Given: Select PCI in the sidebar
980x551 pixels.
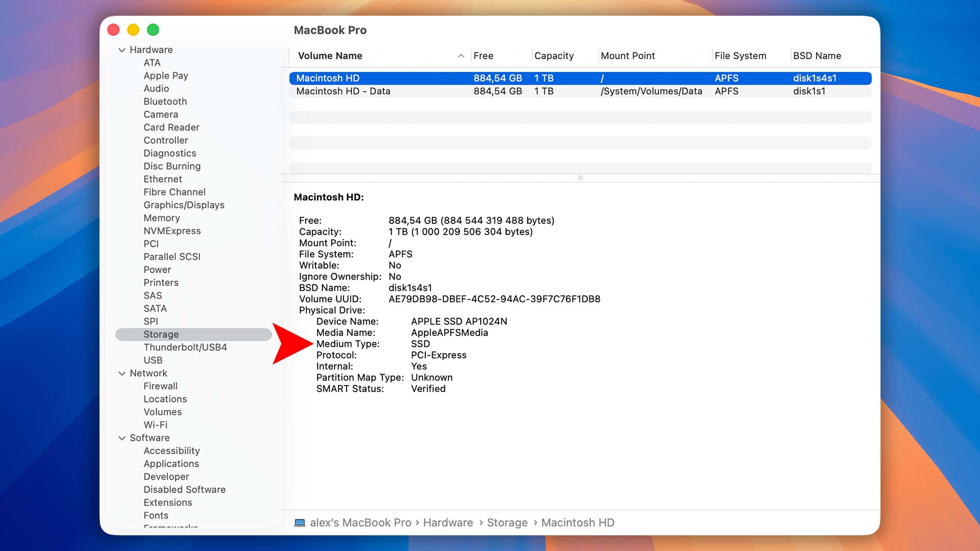Looking at the screenshot, I should (151, 244).
